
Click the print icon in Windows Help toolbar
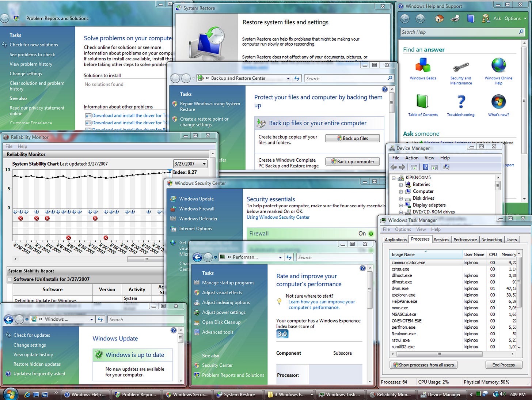pyautogui.click(x=455, y=18)
